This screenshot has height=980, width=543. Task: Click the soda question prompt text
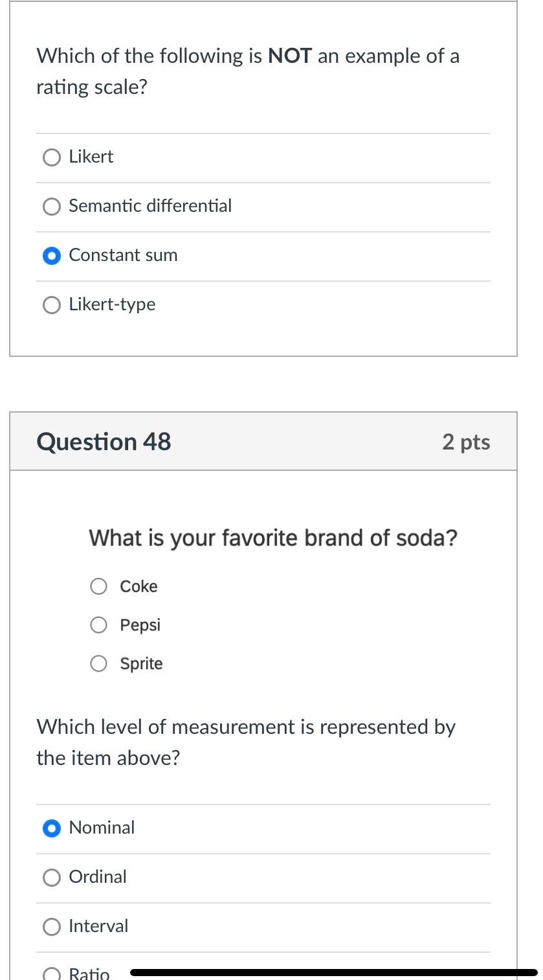[x=273, y=538]
